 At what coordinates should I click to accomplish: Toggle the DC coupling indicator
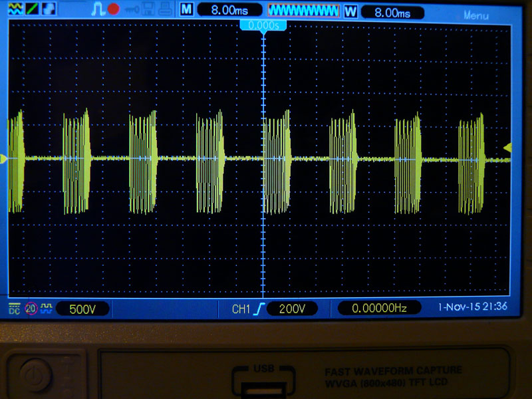[x=14, y=308]
